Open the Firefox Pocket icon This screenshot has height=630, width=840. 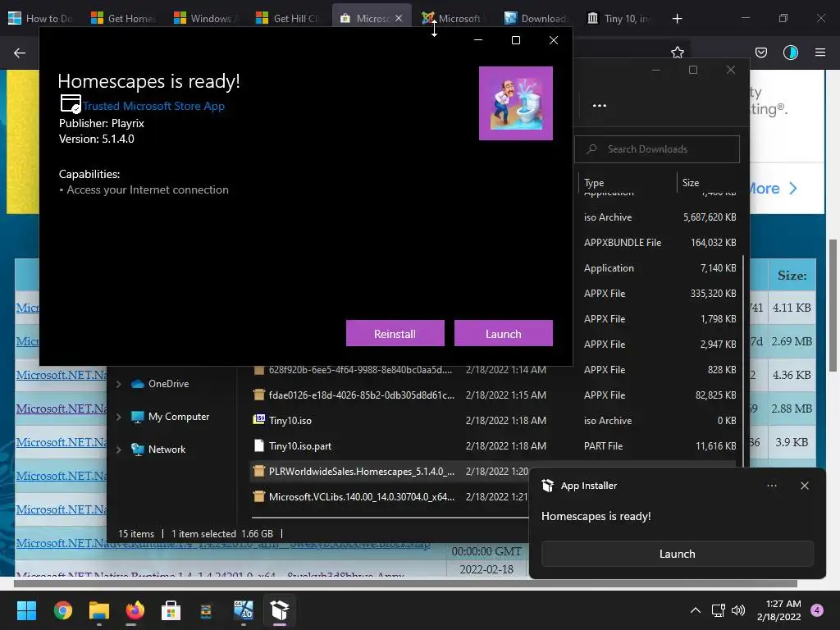[x=761, y=52]
